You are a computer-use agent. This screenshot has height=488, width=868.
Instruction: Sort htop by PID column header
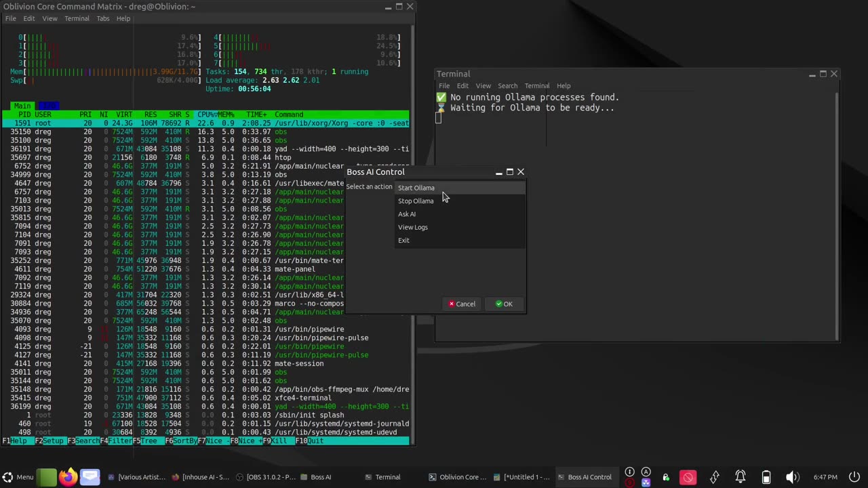click(24, 115)
